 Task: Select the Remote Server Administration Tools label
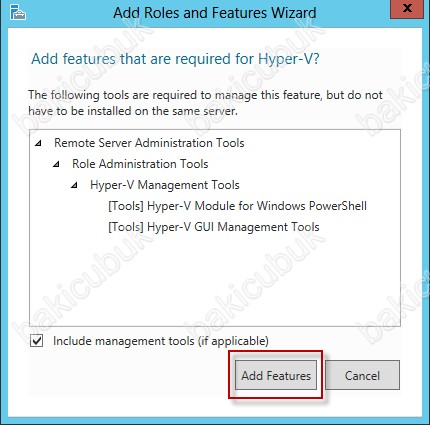149,143
